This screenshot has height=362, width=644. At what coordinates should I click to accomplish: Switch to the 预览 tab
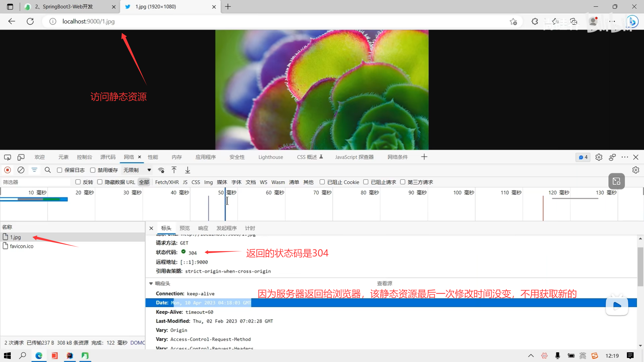184,228
